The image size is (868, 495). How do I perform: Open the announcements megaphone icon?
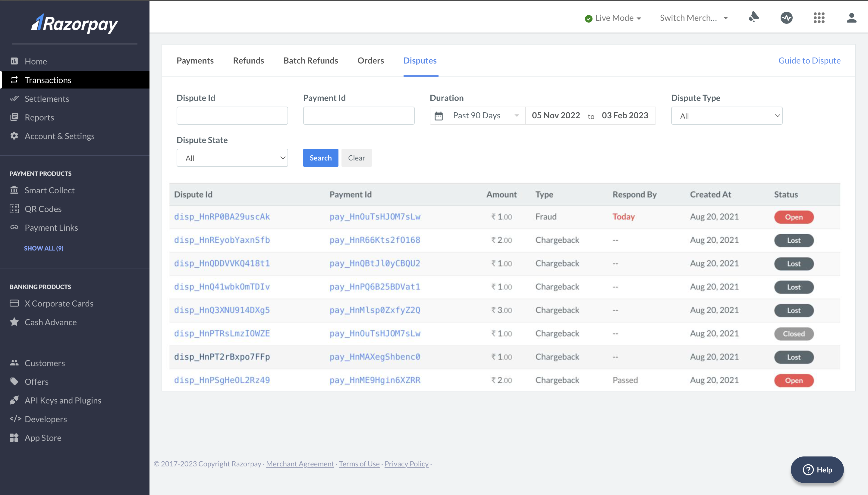(x=754, y=17)
